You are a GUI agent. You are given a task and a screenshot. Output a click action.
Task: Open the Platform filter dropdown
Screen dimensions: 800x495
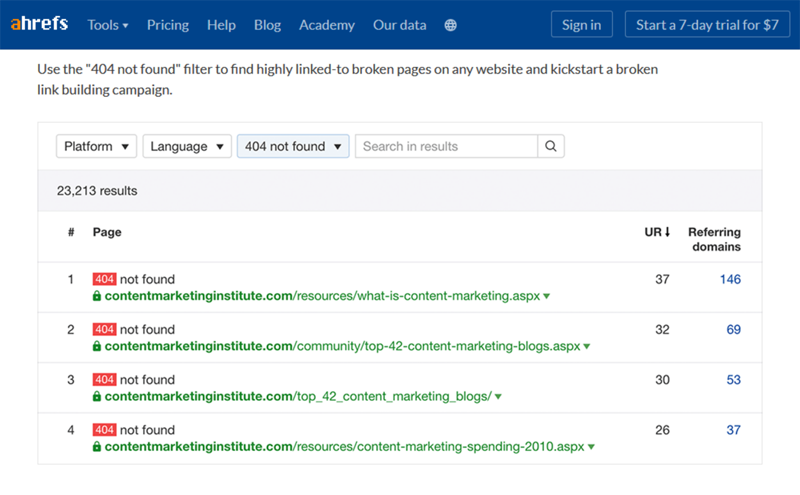96,146
